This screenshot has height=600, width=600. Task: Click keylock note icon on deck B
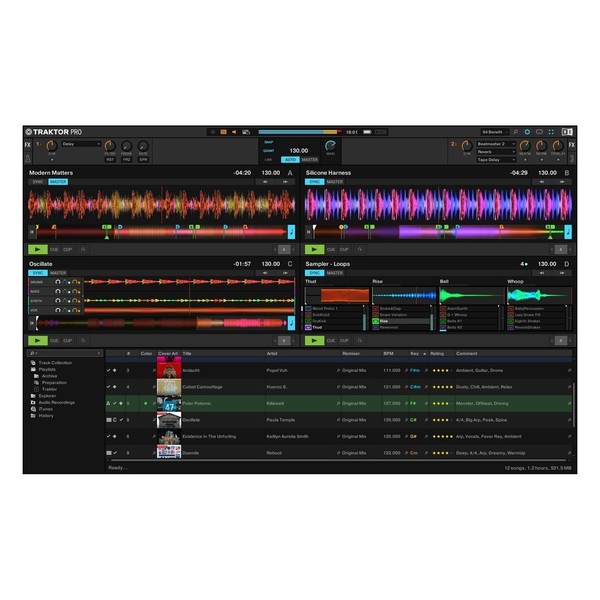click(x=568, y=232)
